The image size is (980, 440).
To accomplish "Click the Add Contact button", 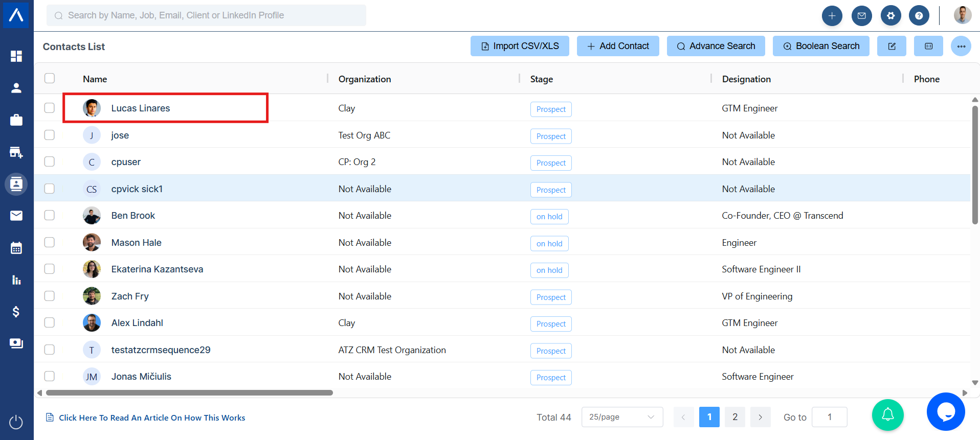I will pos(618,46).
